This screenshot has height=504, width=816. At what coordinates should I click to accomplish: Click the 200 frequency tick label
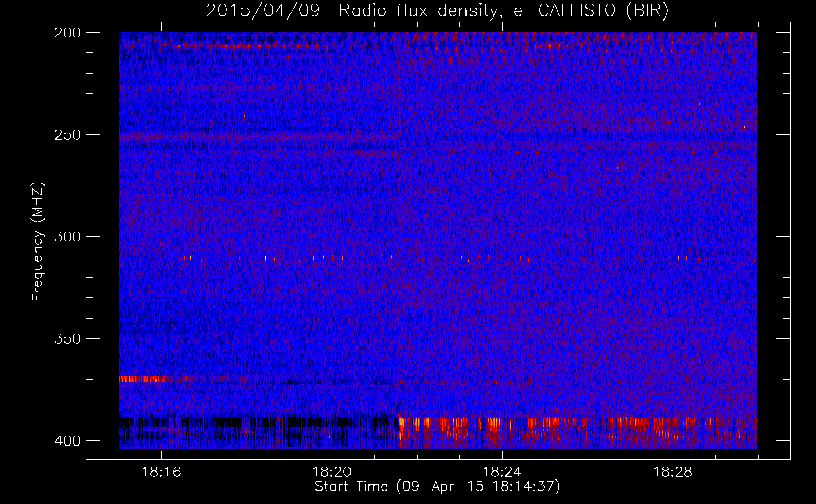(68, 32)
